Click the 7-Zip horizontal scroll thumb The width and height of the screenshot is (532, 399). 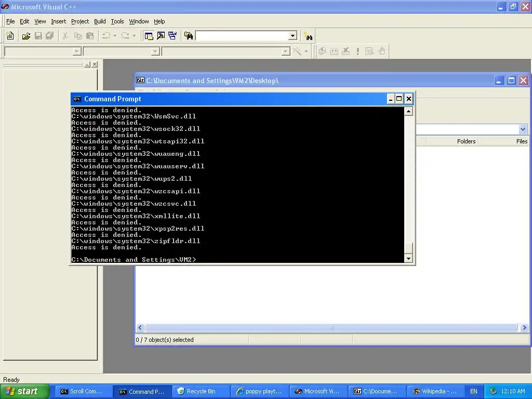coord(331,328)
